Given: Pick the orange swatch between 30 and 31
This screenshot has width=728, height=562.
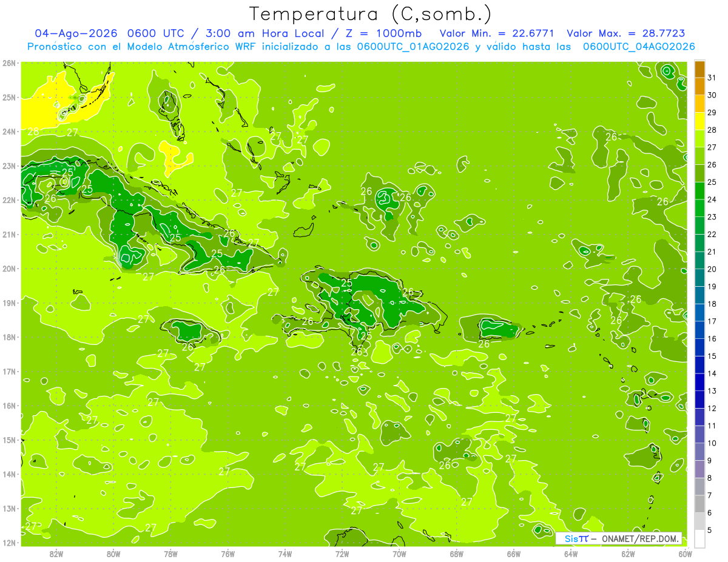Looking at the screenshot, I should pos(699,86).
